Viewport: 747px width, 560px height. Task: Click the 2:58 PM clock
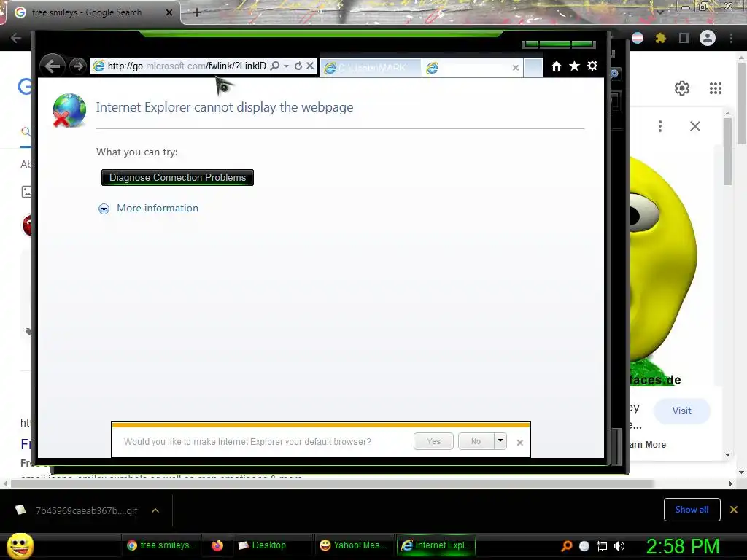(x=683, y=546)
